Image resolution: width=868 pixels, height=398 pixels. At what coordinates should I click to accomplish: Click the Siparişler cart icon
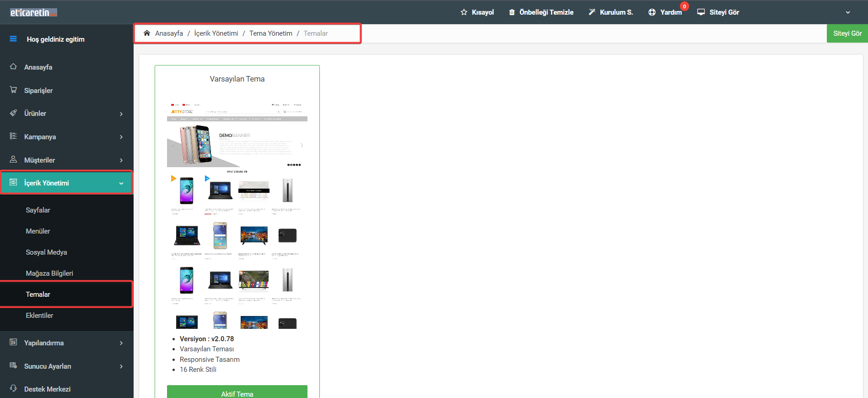pyautogui.click(x=13, y=90)
